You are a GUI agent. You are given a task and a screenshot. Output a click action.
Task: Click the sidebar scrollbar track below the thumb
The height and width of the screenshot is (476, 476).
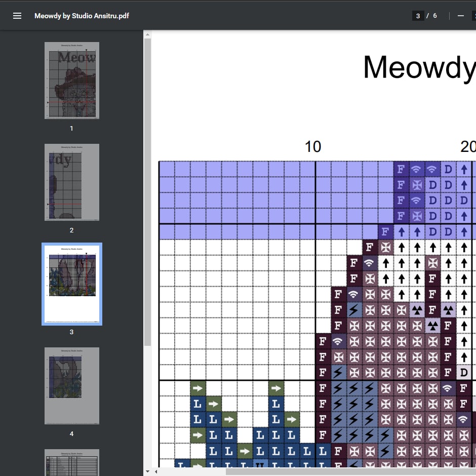click(147, 405)
